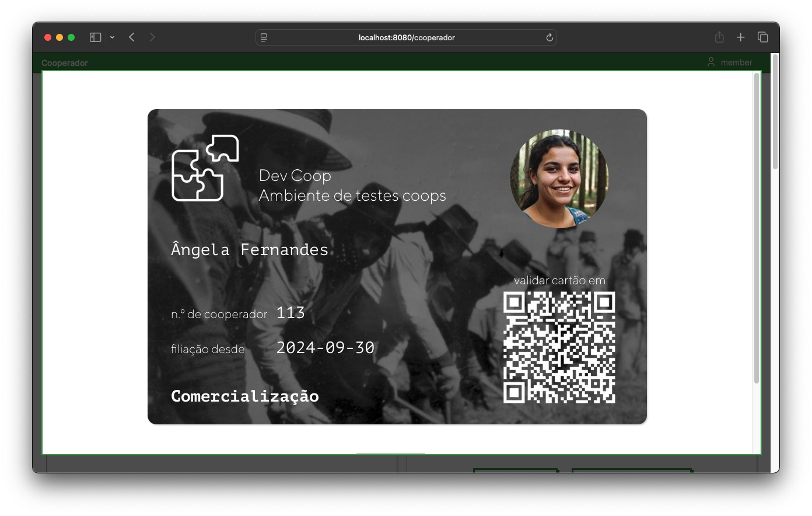Image resolution: width=812 pixels, height=516 pixels.
Task: Open a new tab with plus button
Action: pos(741,37)
